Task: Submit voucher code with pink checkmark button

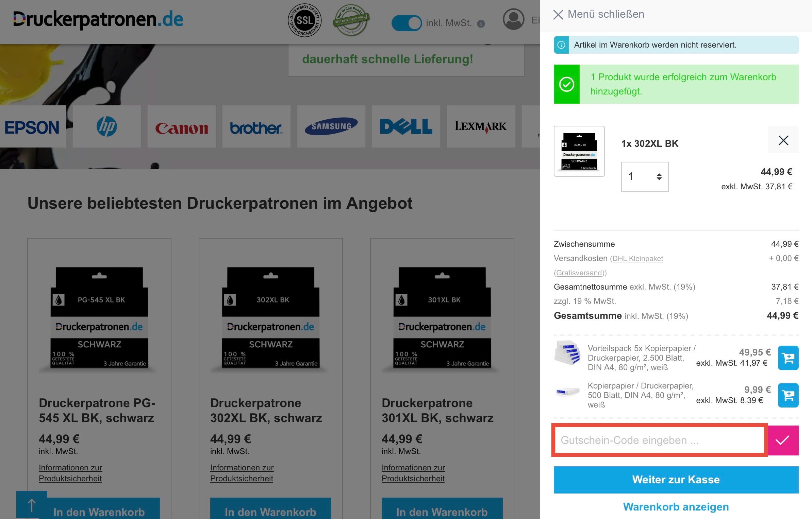Action: click(783, 440)
